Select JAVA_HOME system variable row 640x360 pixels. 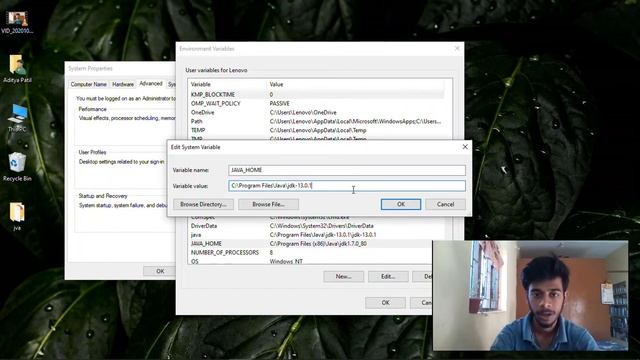317,244
